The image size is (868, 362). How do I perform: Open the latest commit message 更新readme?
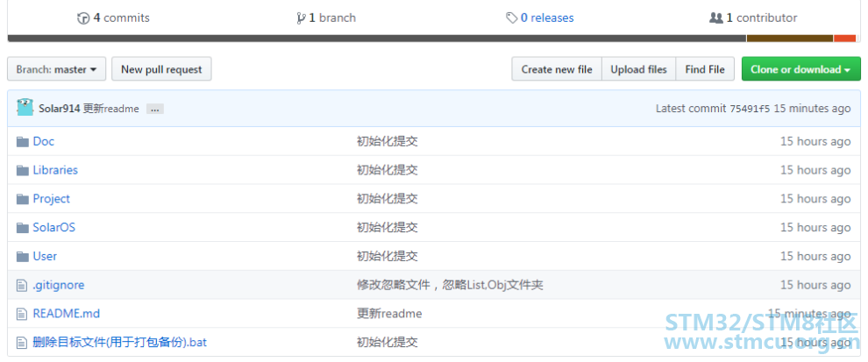pos(110,109)
